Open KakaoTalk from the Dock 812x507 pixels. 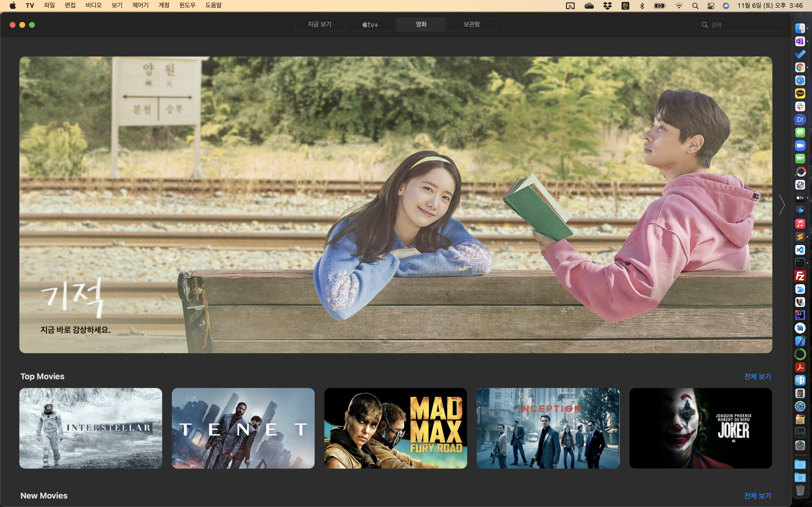[x=800, y=93]
